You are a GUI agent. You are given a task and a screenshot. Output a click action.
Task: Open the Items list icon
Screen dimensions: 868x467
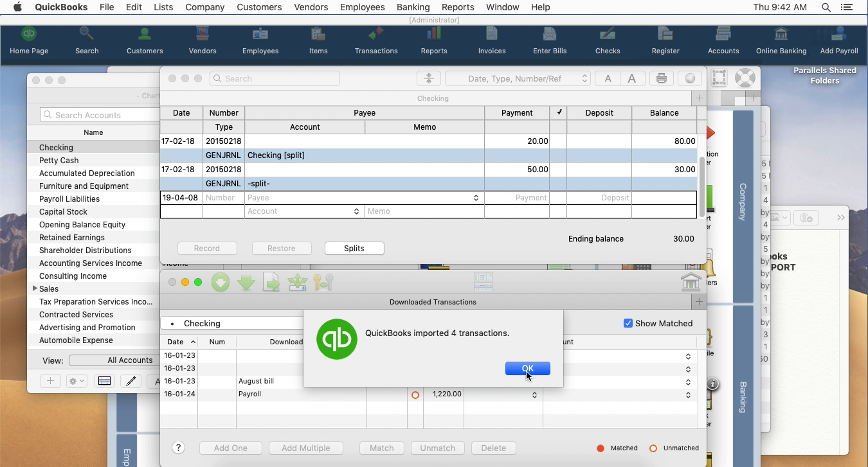click(318, 40)
